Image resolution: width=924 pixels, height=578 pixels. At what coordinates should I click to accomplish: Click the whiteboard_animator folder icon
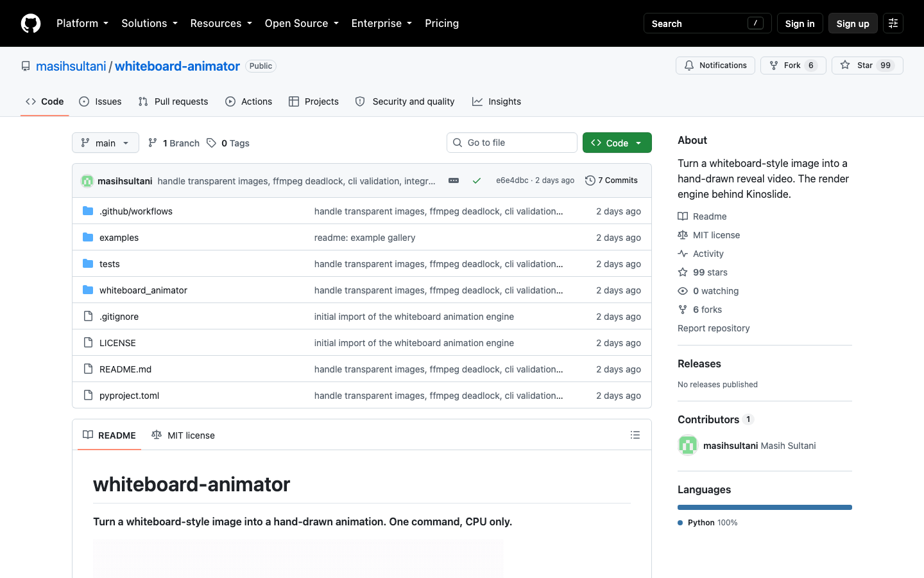pos(88,290)
